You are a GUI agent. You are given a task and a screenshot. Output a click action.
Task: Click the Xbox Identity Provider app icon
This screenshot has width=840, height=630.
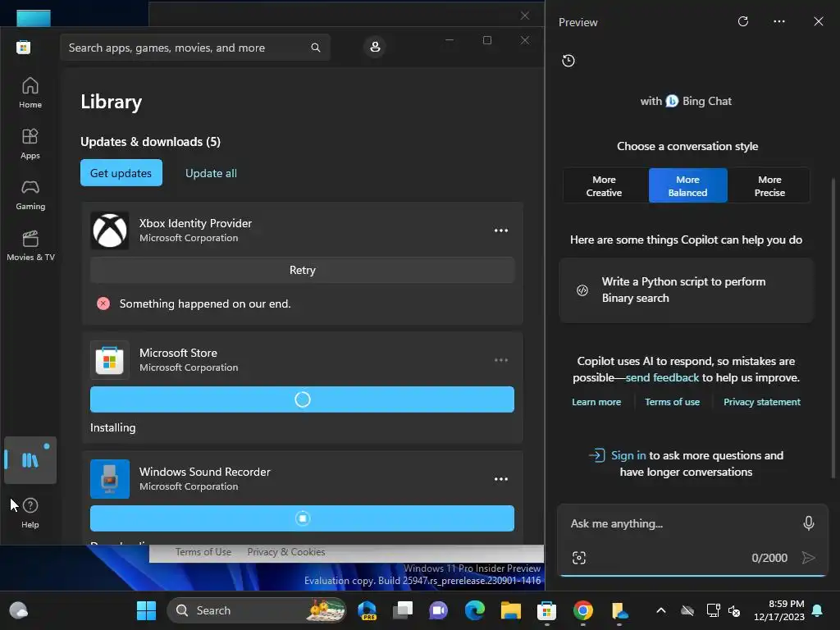click(110, 231)
